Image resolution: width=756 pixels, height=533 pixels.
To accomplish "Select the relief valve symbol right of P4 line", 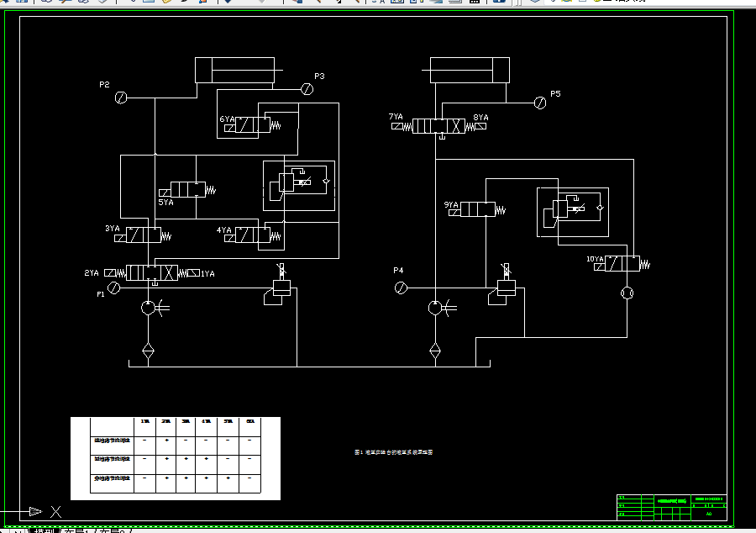I will tap(502, 285).
